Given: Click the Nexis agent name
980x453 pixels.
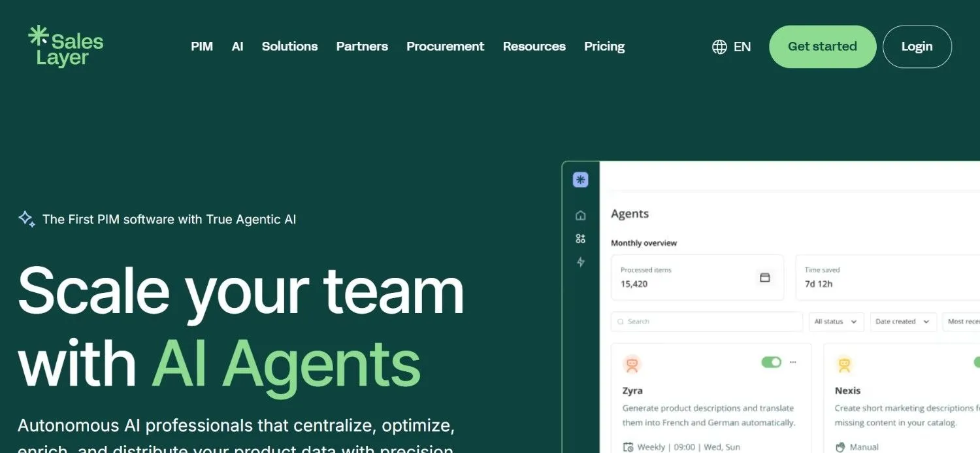Looking at the screenshot, I should (847, 391).
